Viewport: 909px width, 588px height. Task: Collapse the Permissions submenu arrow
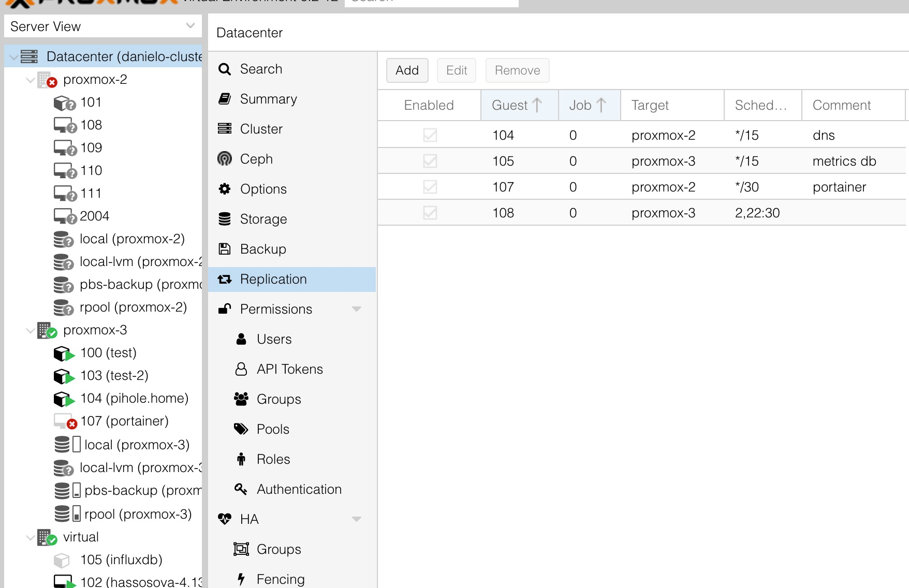pos(356,309)
